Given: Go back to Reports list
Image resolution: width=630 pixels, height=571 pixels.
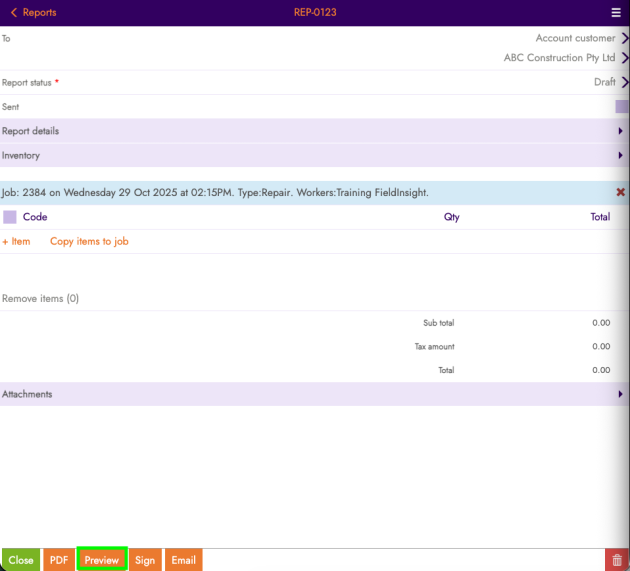Looking at the screenshot, I should 34,12.
